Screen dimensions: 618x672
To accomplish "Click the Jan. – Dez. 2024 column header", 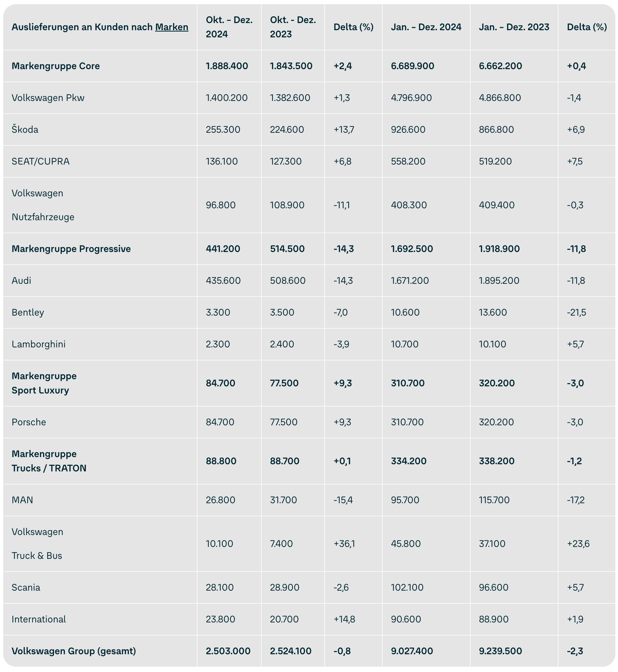I will coord(426,27).
